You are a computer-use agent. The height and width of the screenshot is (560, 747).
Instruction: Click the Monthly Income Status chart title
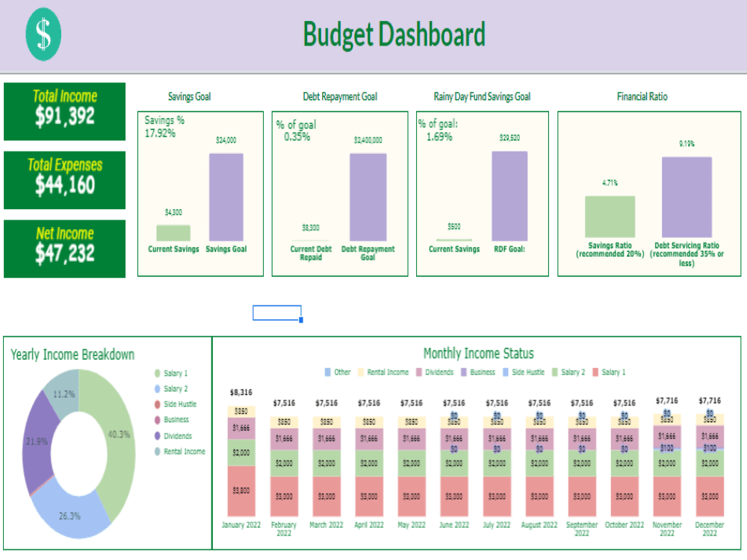[478, 353]
